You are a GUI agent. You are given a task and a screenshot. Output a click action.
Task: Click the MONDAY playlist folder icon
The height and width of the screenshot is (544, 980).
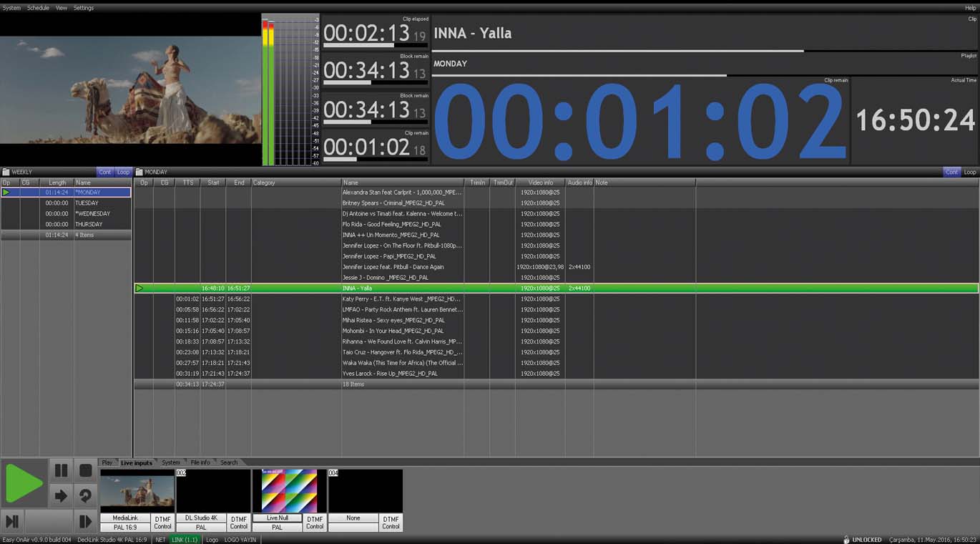pyautogui.click(x=139, y=172)
